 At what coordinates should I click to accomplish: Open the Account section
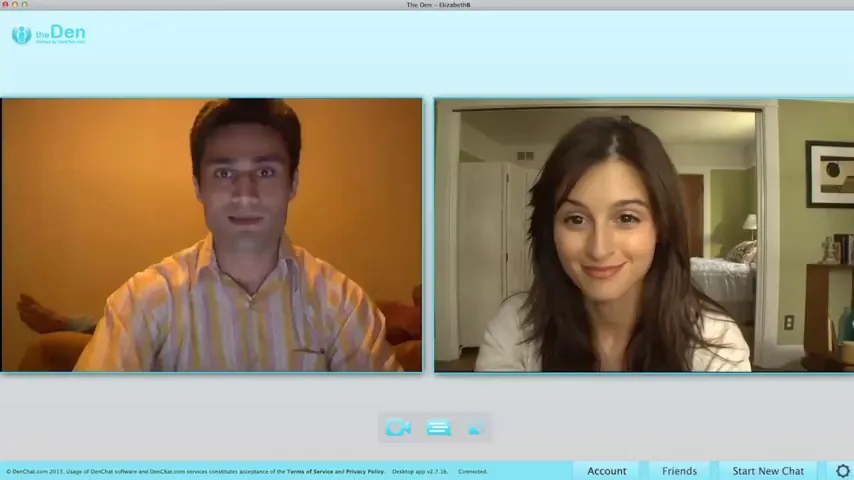point(607,471)
